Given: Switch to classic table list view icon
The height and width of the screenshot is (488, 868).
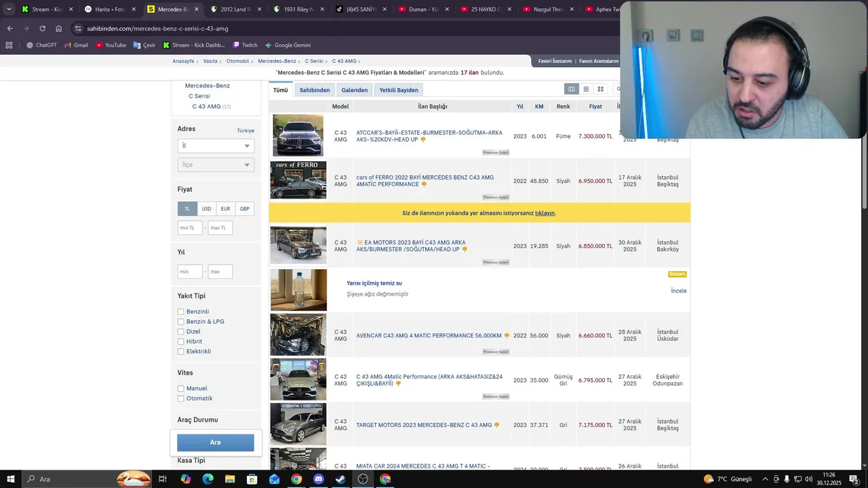Looking at the screenshot, I should click(x=572, y=89).
